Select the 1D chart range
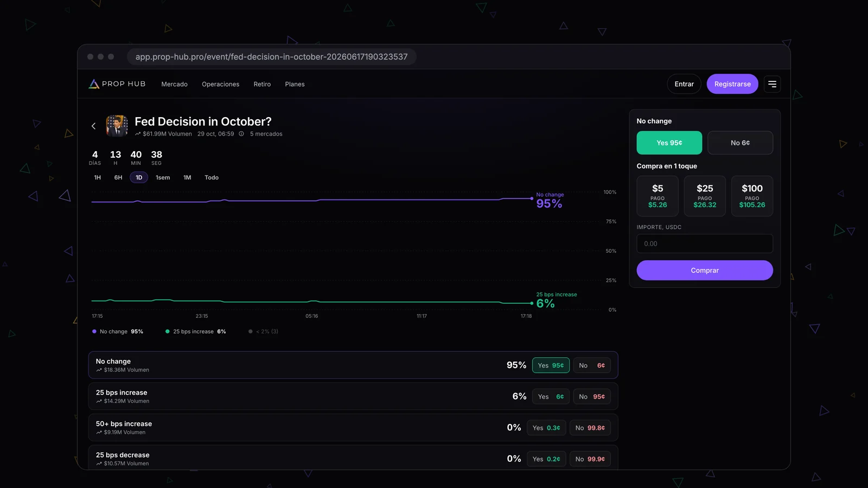868x488 pixels. 139,177
